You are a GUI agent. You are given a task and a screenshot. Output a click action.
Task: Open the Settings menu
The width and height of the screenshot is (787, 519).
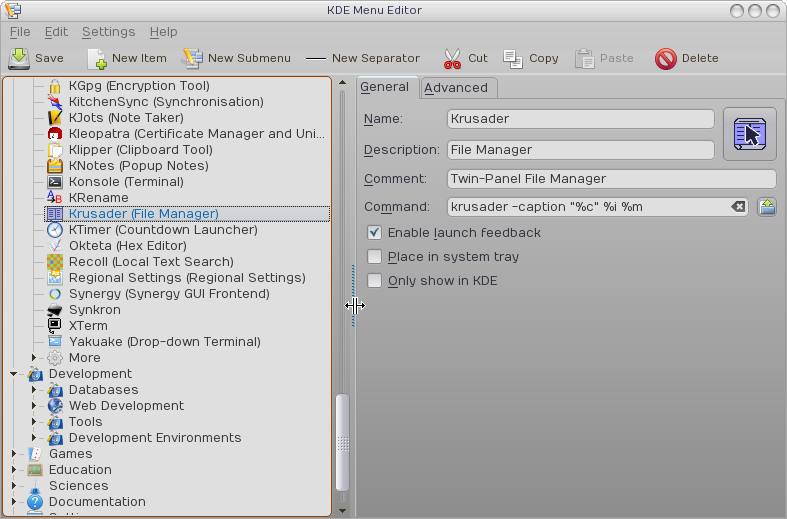(x=109, y=32)
